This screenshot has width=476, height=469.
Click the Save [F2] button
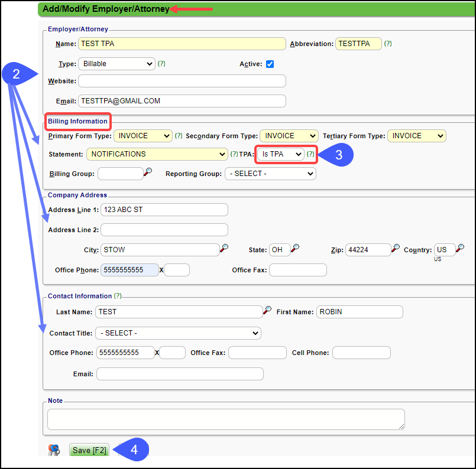89,450
